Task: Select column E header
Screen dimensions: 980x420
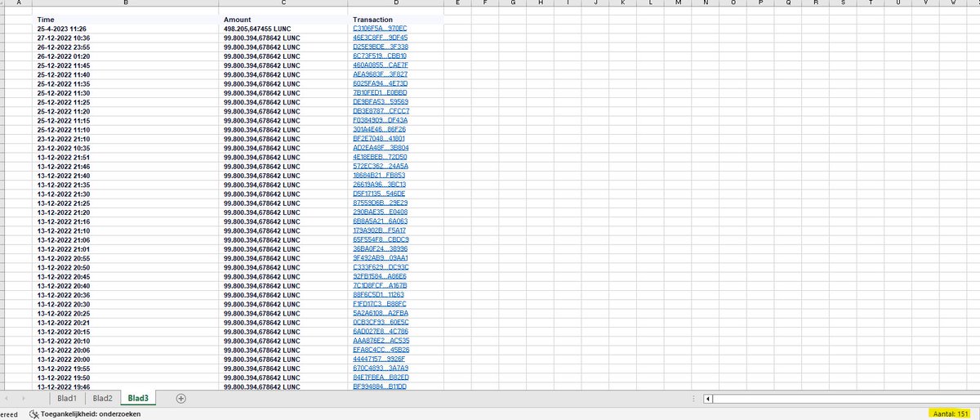Action: click(457, 4)
